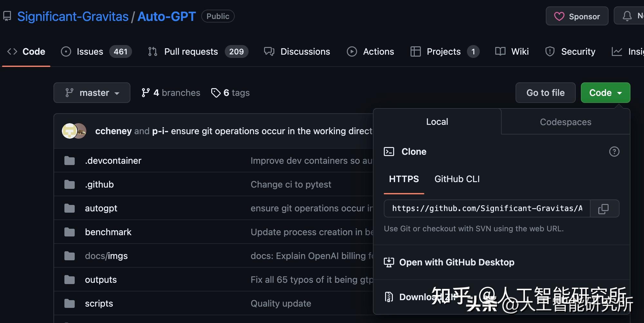Click the outputs folder icon
644x323 pixels.
[x=70, y=280]
